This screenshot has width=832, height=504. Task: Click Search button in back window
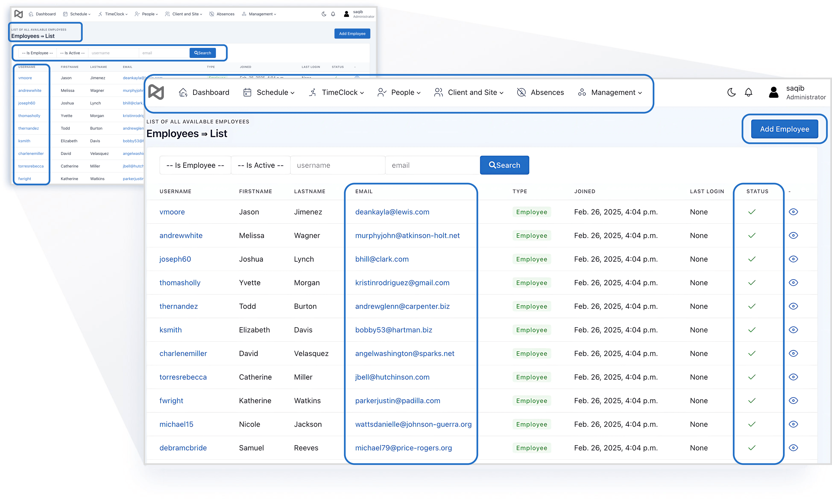[x=203, y=53]
